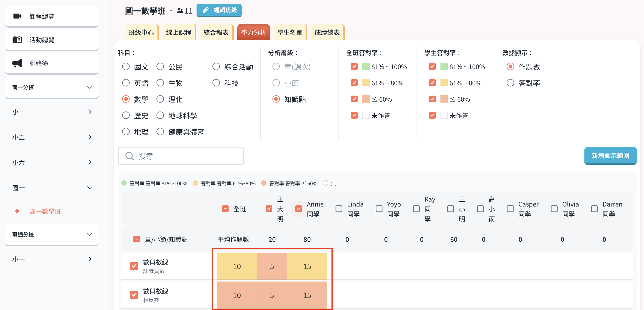Viewport: 644px width, 310px height.
Task: Click 認識負數 cell showing 15
Action: point(307,266)
